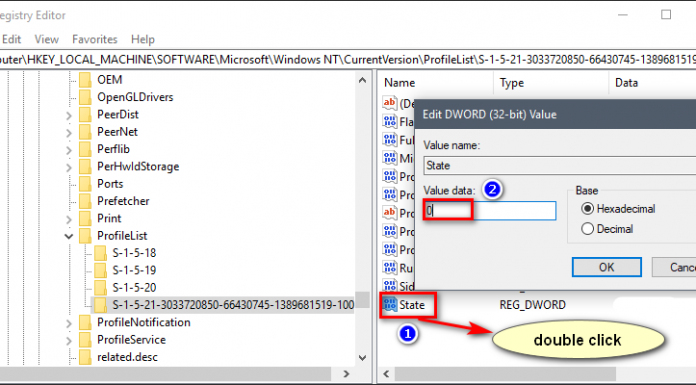Select the State DWORD value icon
The image size is (696, 385).
pyautogui.click(x=390, y=305)
